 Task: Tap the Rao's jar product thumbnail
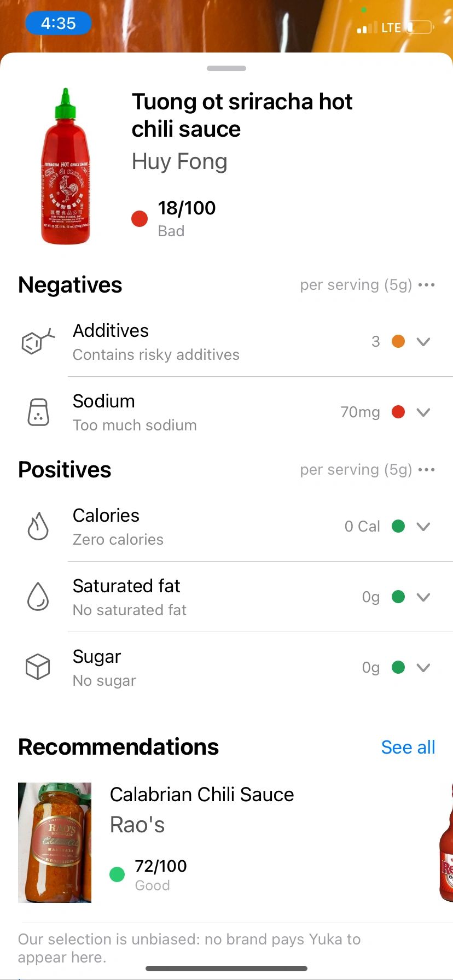click(55, 842)
